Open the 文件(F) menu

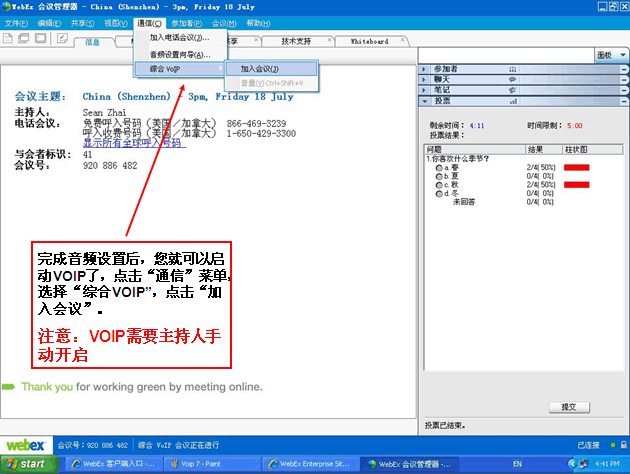(x=16, y=23)
